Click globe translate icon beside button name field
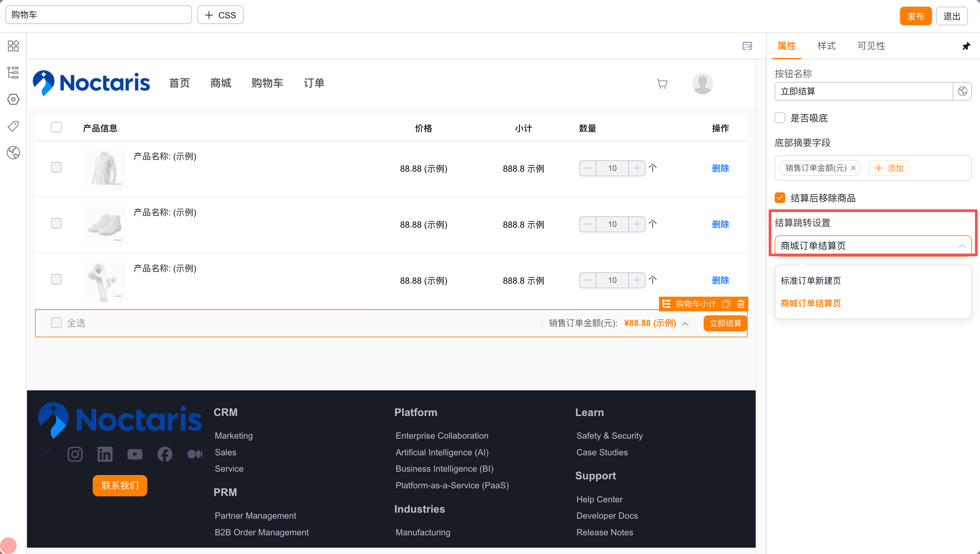 (963, 91)
